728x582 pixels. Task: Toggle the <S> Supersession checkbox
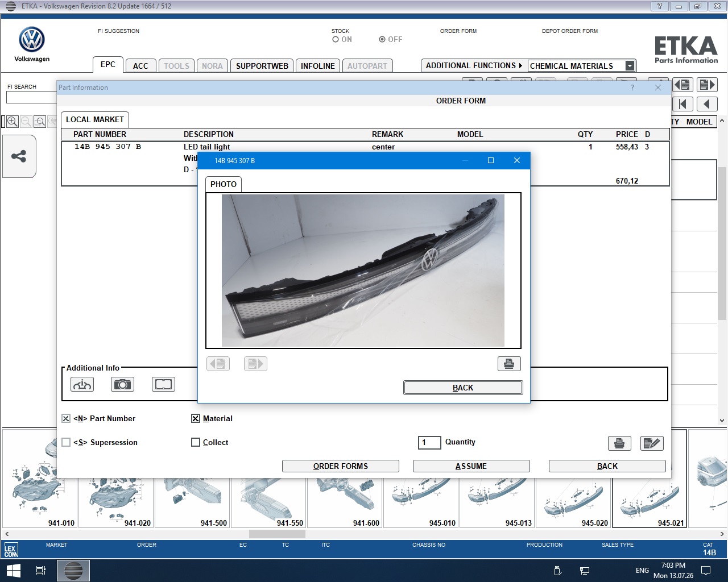pos(66,442)
